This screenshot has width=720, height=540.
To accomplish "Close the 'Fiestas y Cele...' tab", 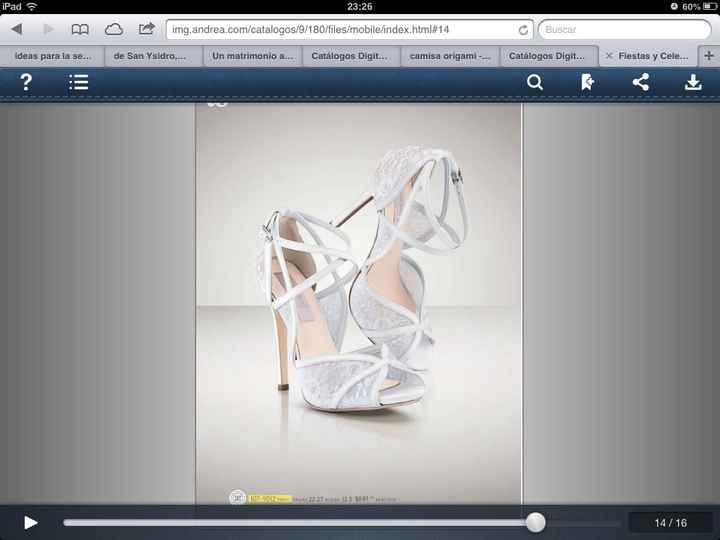I will click(609, 56).
